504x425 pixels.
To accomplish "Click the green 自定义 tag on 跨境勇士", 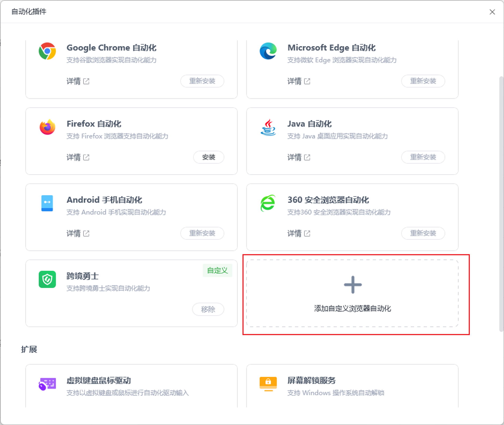I will 217,270.
